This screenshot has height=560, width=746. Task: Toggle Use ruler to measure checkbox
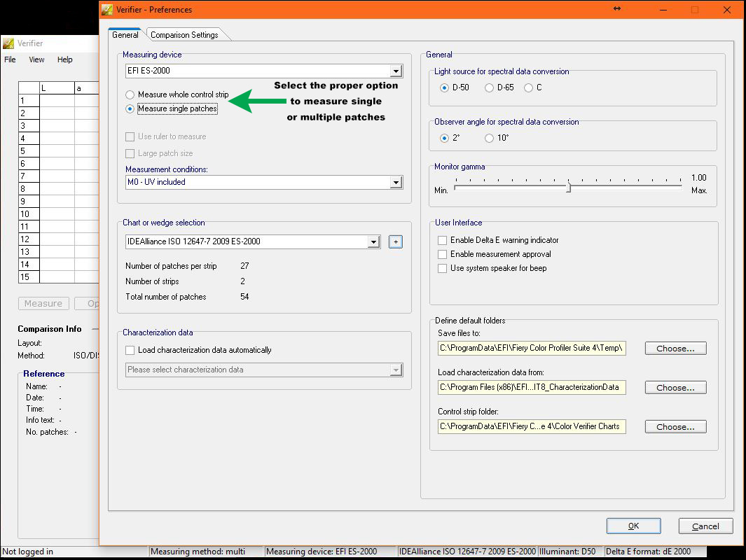(x=130, y=137)
